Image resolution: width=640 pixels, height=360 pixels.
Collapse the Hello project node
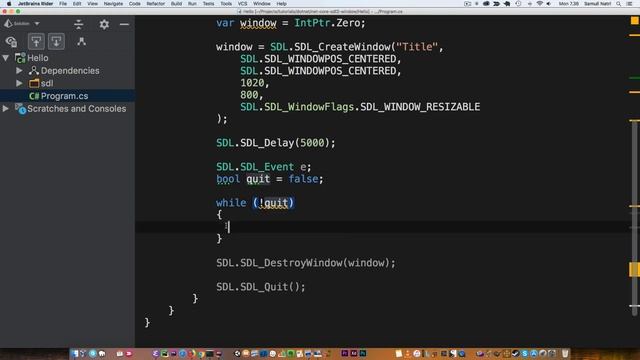pos(6,58)
